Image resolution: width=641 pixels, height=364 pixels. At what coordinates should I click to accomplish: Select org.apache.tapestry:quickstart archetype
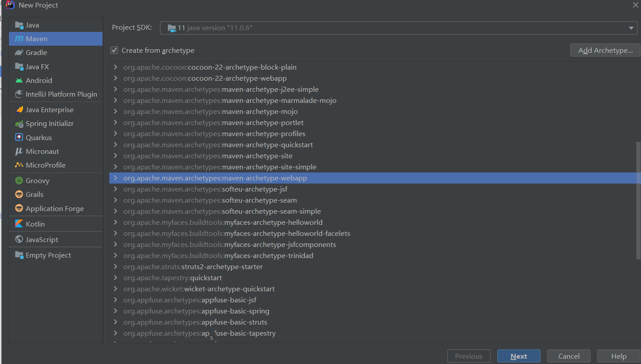[x=372, y=278]
